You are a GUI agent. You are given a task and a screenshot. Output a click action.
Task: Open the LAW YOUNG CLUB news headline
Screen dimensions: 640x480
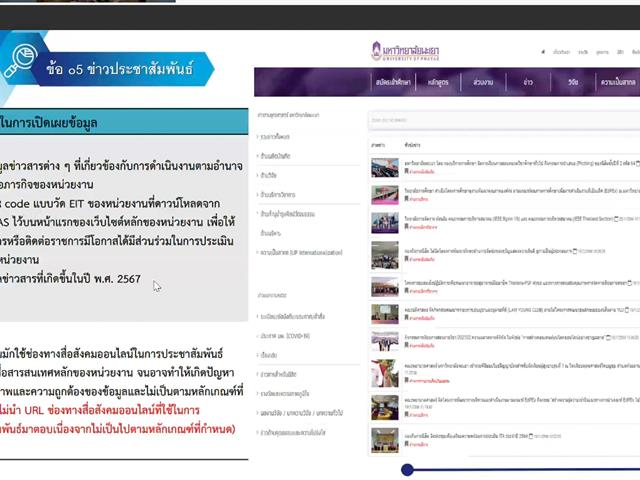click(514, 310)
